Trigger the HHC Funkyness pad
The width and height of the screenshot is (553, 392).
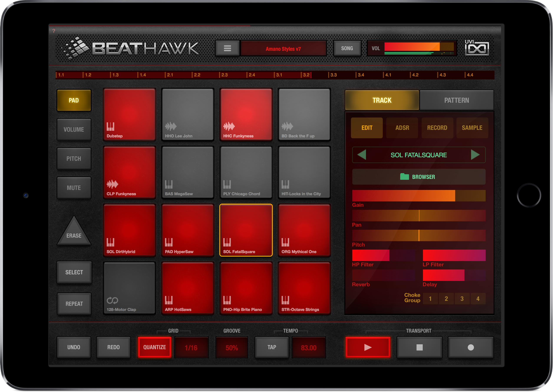246,114
